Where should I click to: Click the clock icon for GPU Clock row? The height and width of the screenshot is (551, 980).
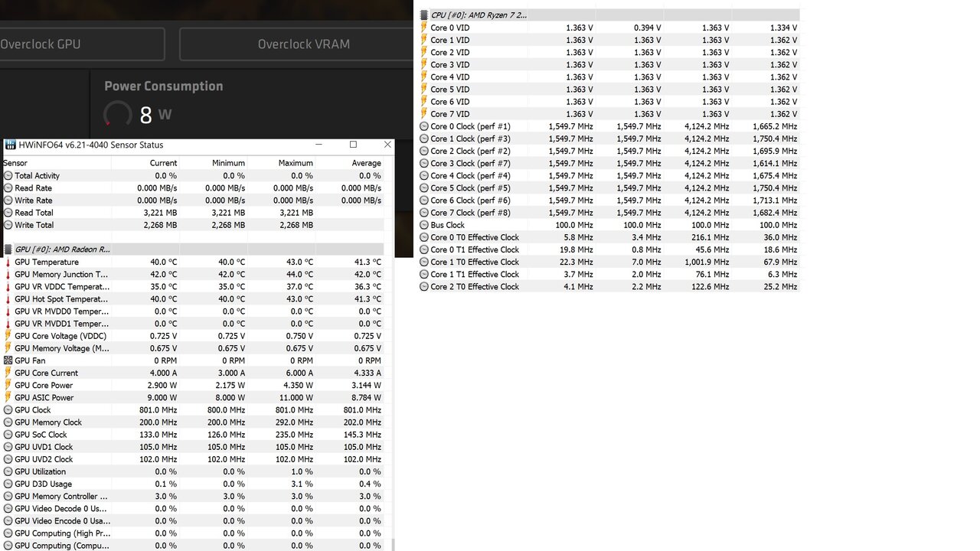point(8,410)
